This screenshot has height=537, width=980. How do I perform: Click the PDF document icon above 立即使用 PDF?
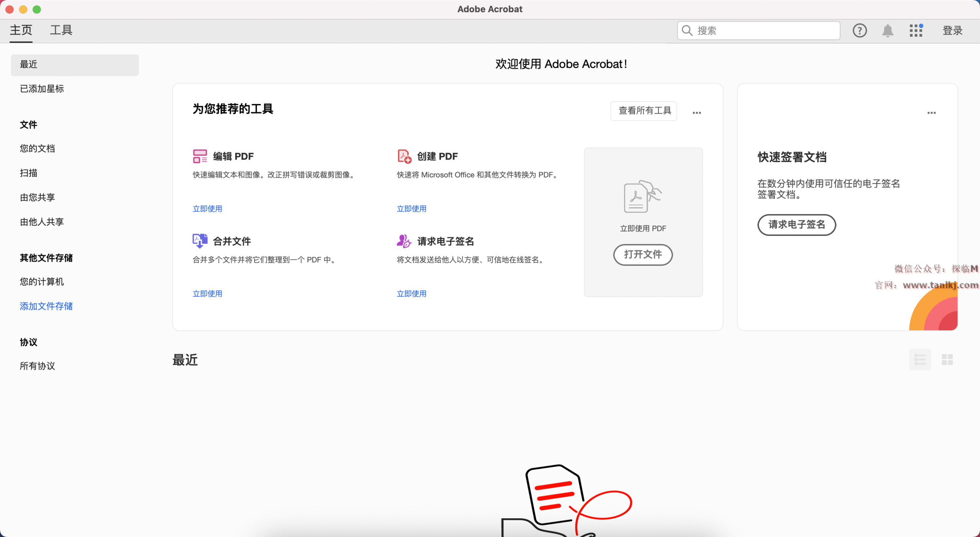(x=643, y=196)
